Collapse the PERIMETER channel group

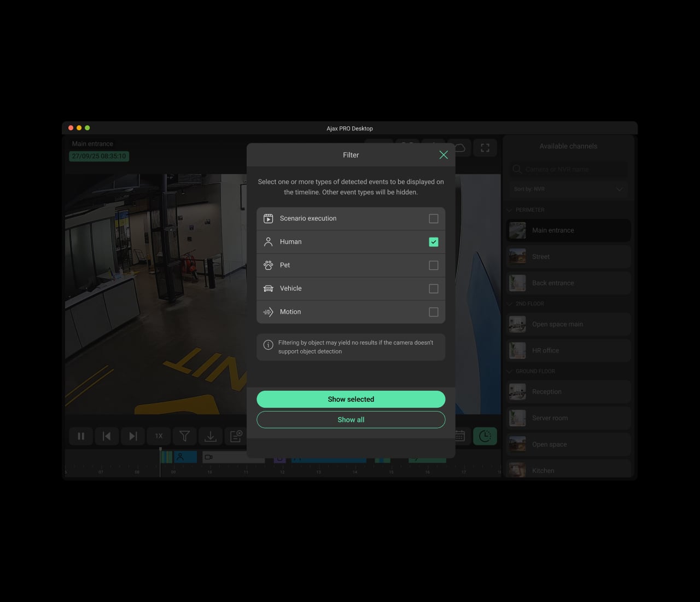(509, 210)
